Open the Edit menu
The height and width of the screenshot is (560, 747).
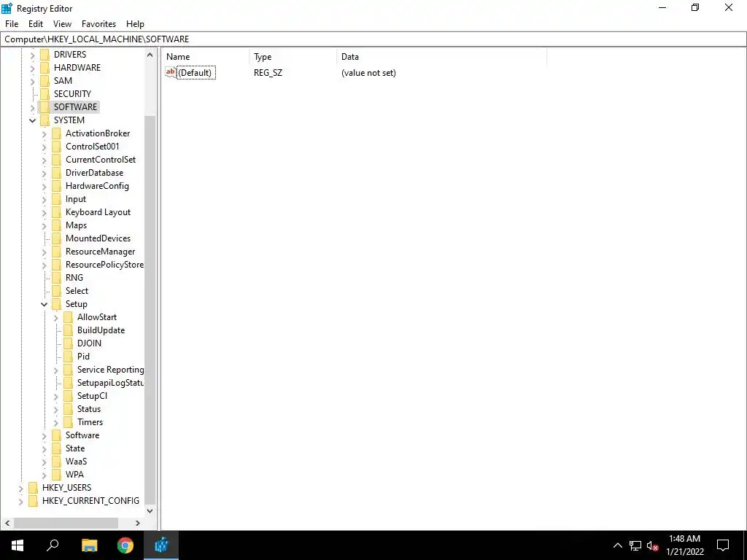pyautogui.click(x=36, y=24)
